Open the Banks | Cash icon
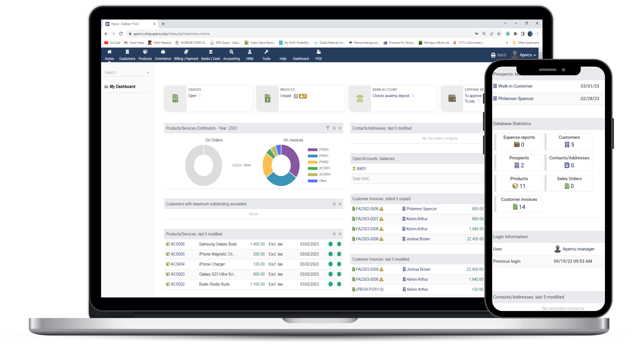The width and height of the screenshot is (644, 357). click(x=211, y=52)
